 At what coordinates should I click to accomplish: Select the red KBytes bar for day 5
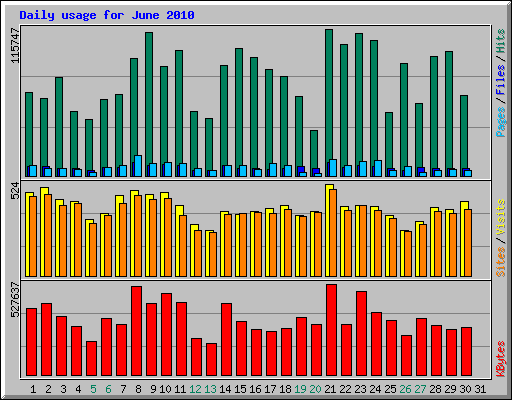91,358
